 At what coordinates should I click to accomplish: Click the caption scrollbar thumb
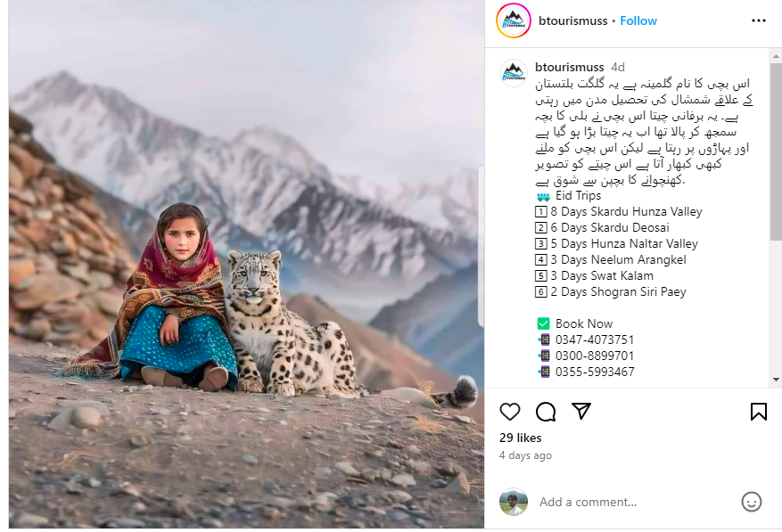[776, 152]
